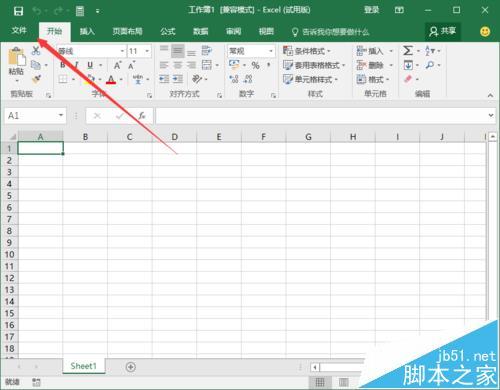Select the Format Painter brush icon
The height and width of the screenshot is (390, 500).
pos(36,79)
